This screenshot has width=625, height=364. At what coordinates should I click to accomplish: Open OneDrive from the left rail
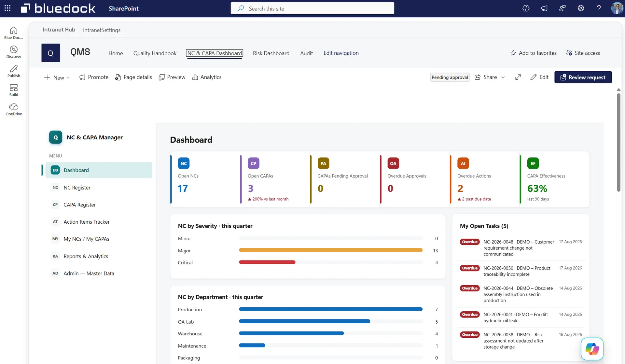click(14, 109)
